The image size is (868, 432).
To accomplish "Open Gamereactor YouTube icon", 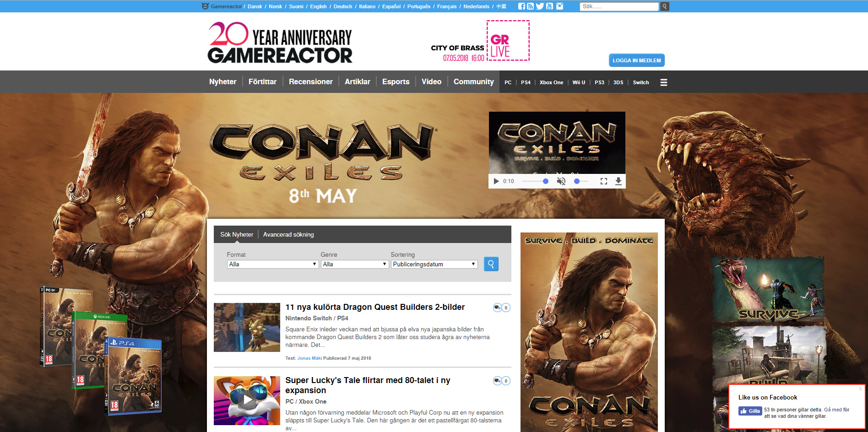I will pos(549,6).
